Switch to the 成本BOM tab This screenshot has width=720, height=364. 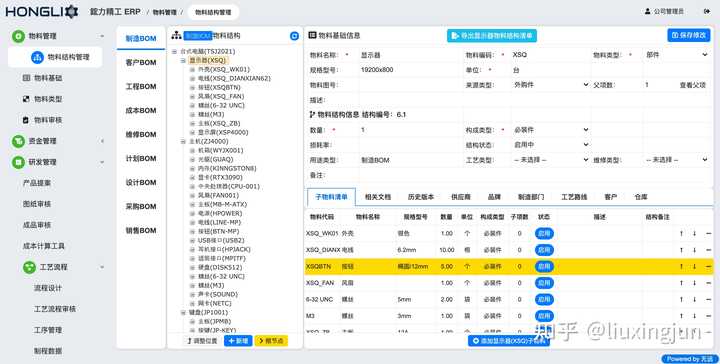tap(141, 111)
